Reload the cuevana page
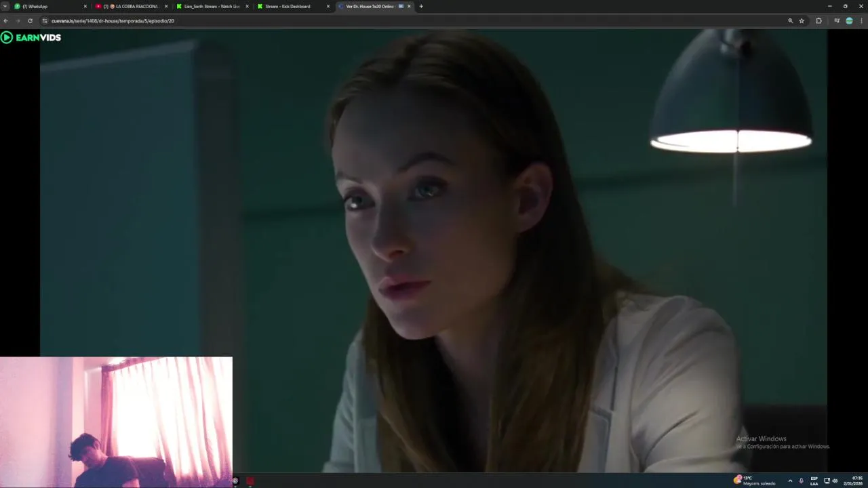Screen dimensions: 868x488 (x=30, y=21)
